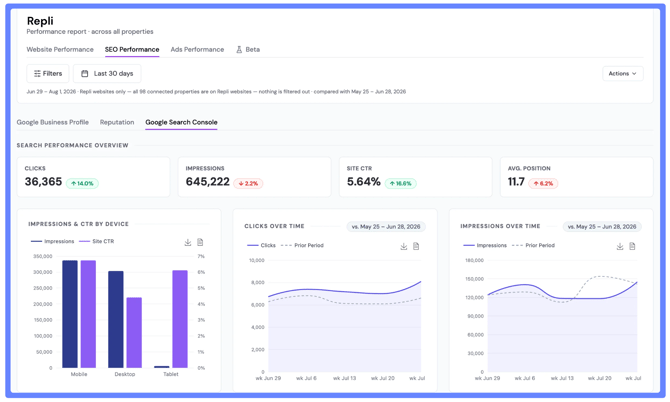
Task: Click the Repli report title
Action: click(x=40, y=21)
